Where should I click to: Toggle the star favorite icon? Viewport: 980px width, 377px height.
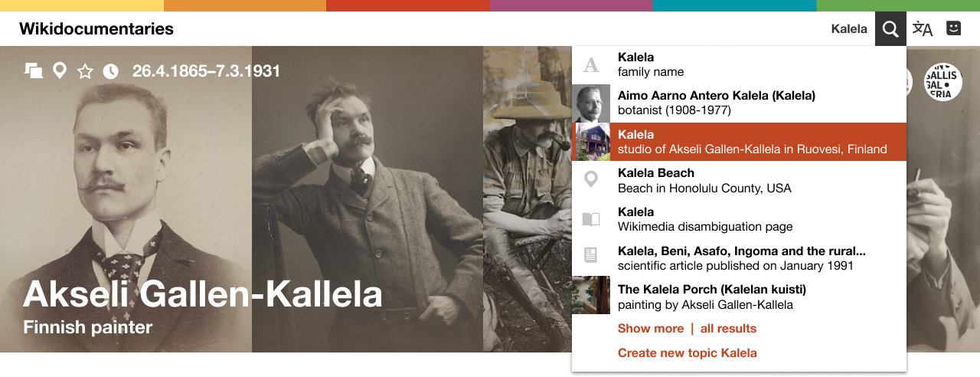[x=85, y=71]
